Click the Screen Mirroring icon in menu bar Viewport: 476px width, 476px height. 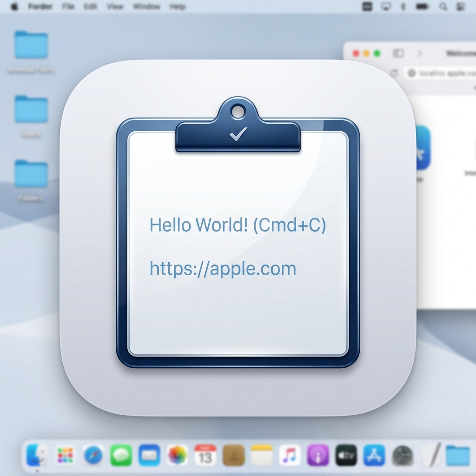coord(386,7)
